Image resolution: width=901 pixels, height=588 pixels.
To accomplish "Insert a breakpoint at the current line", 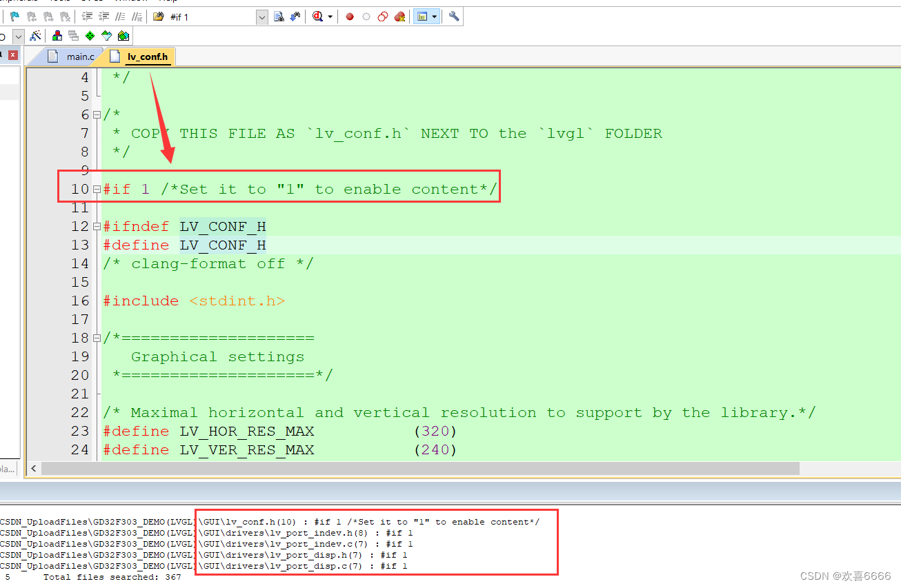I will click(x=349, y=16).
